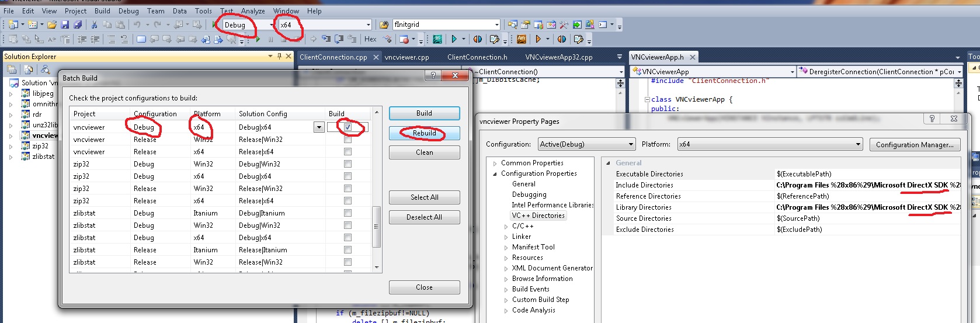Click the Find in Files icon
Image resolution: width=980 pixels, height=323 pixels.
coord(384,25)
